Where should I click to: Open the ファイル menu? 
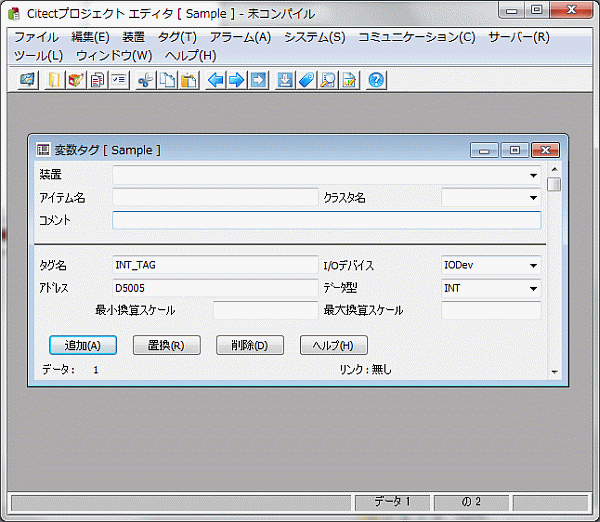tap(36, 37)
